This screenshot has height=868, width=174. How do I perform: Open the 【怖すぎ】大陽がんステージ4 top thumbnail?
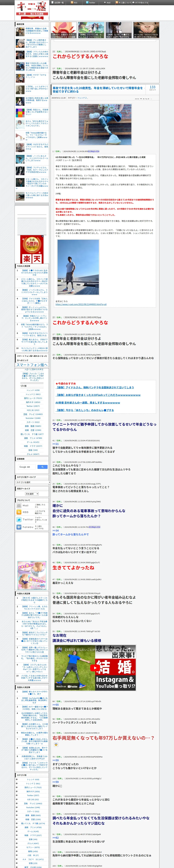[x=64, y=30]
